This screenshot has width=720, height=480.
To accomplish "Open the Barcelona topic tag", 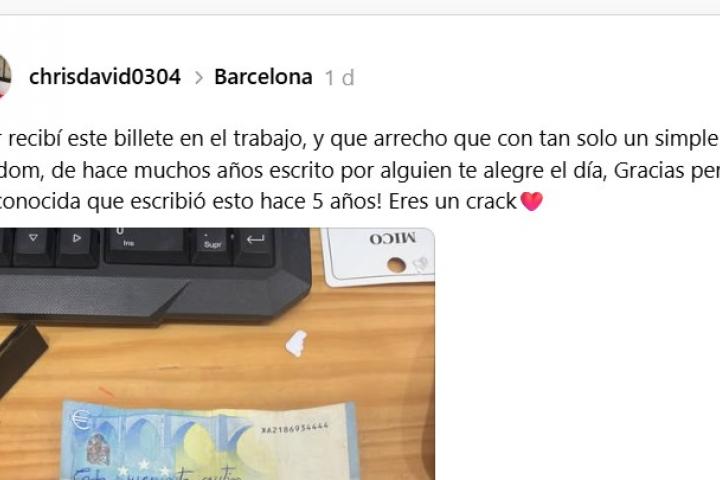I will (x=263, y=77).
